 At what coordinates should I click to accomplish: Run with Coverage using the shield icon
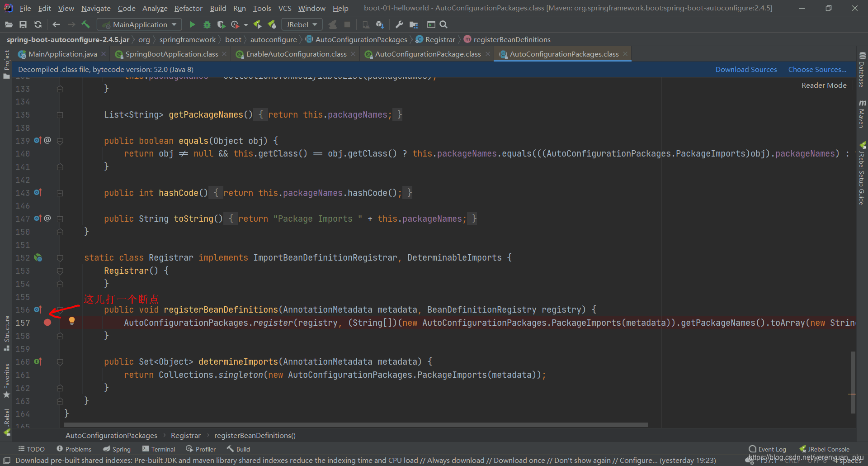pyautogui.click(x=221, y=24)
